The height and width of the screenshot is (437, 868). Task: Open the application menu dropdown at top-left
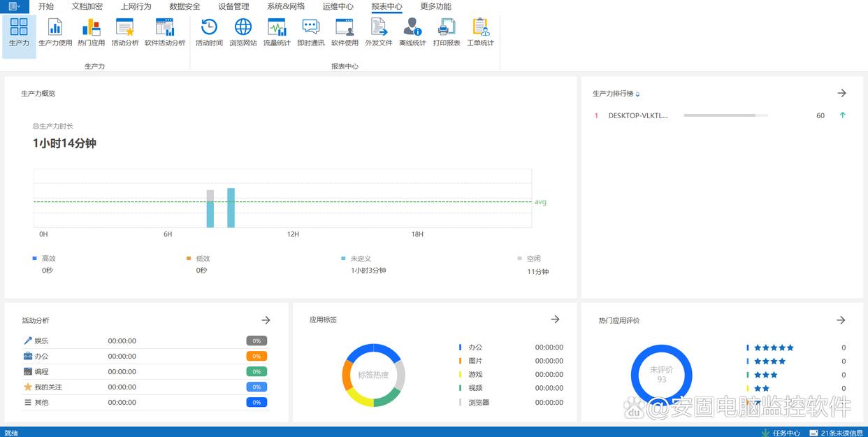14,6
